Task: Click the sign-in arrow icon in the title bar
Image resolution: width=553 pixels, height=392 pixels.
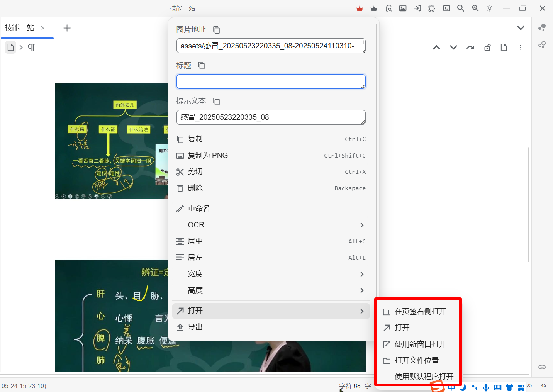Action: coord(417,8)
